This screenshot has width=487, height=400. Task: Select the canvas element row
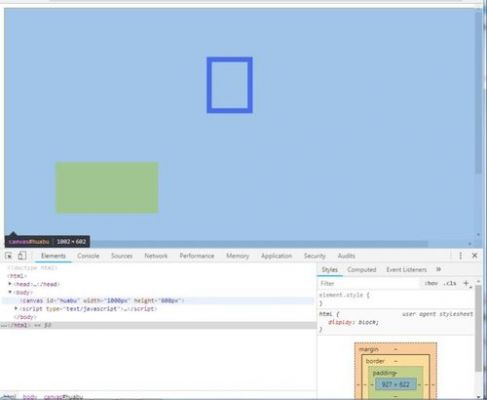tap(158, 301)
